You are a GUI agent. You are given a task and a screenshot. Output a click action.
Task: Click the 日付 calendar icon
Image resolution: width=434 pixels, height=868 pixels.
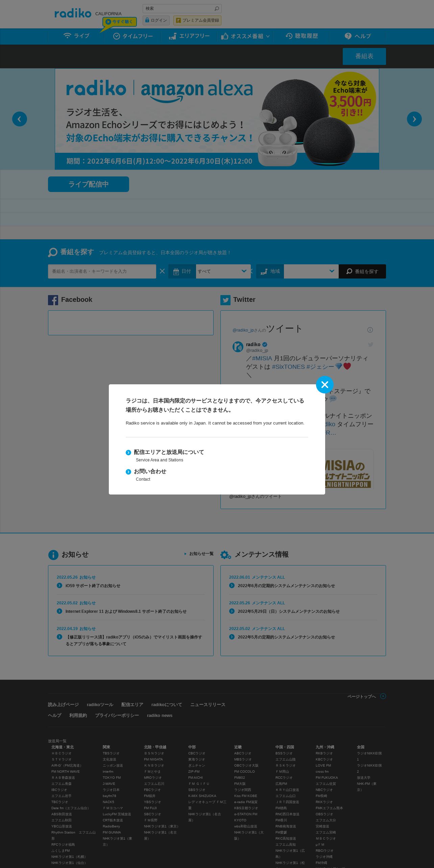click(176, 271)
